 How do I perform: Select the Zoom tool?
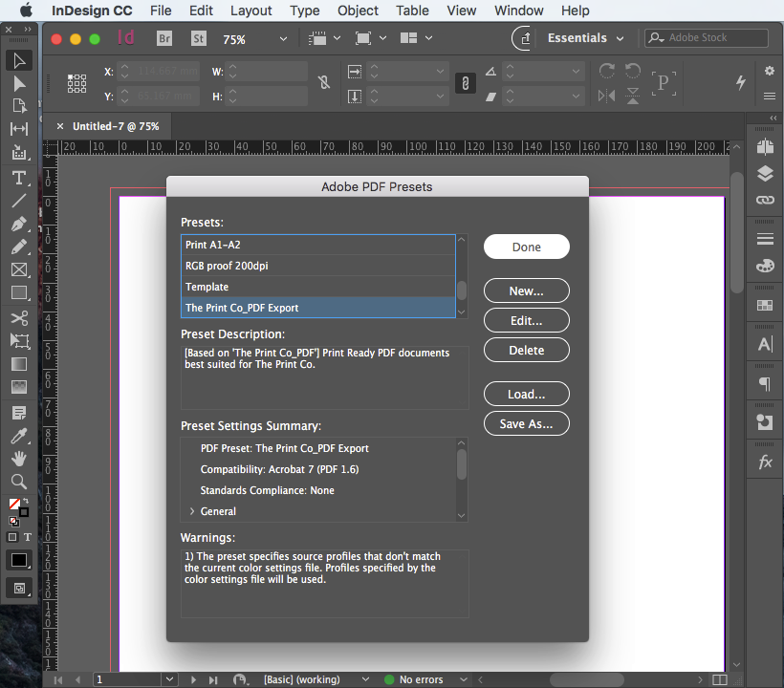tap(19, 482)
